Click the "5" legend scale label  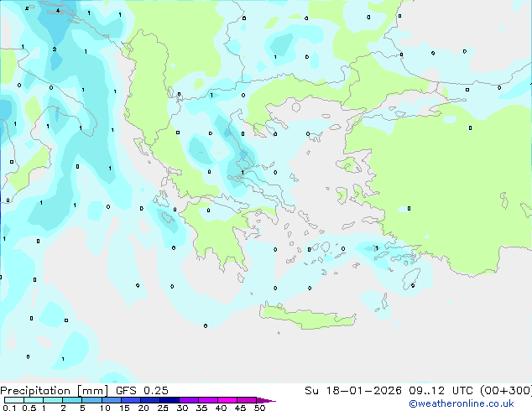point(82,408)
